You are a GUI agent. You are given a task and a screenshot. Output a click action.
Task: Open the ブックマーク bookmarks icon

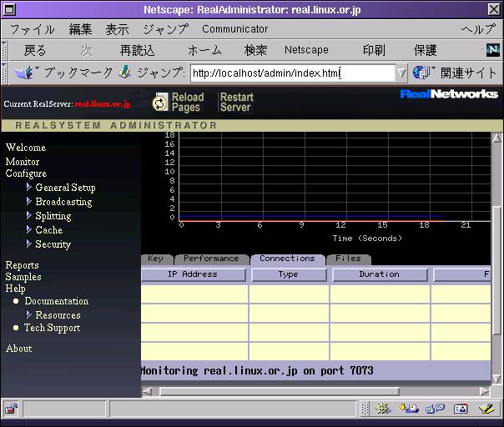pyautogui.click(x=25, y=73)
